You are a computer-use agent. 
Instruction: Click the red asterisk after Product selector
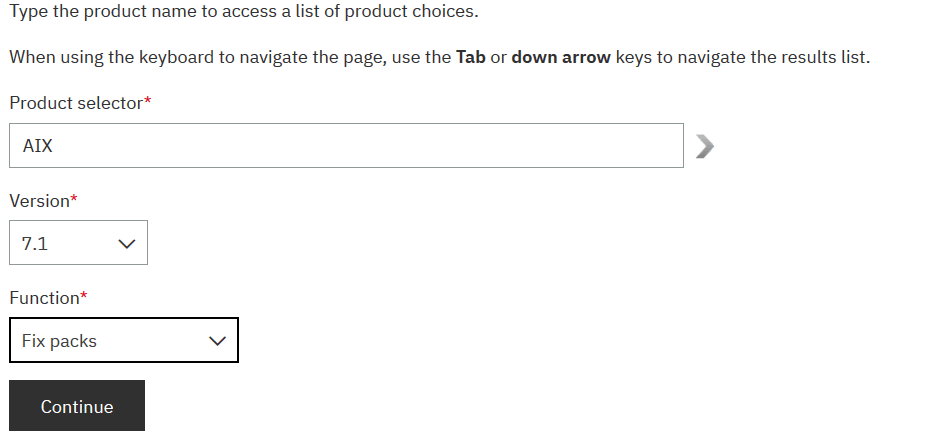(148, 102)
